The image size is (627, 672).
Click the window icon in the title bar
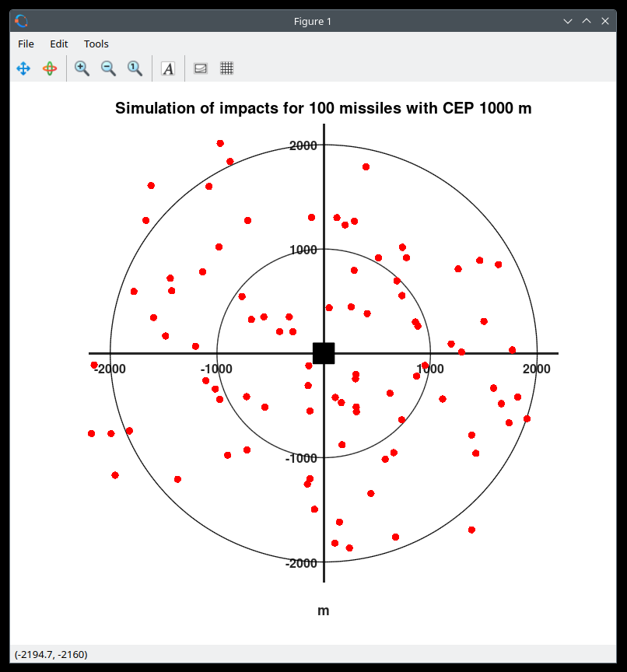[21, 21]
